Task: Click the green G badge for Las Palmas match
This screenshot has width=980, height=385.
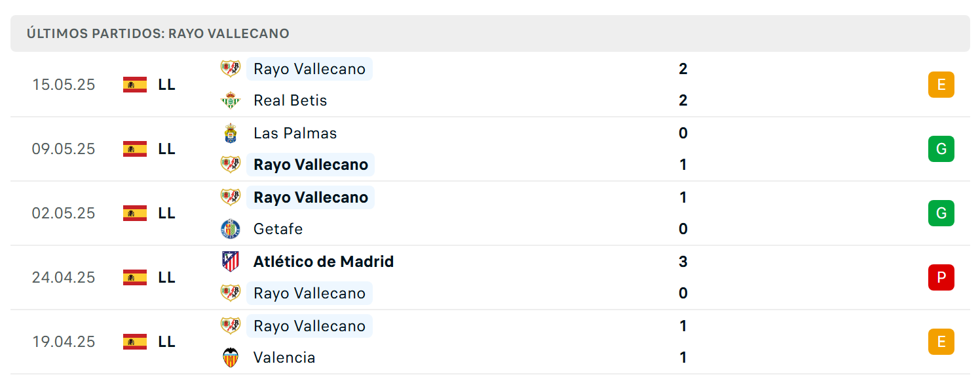Action: tap(941, 149)
